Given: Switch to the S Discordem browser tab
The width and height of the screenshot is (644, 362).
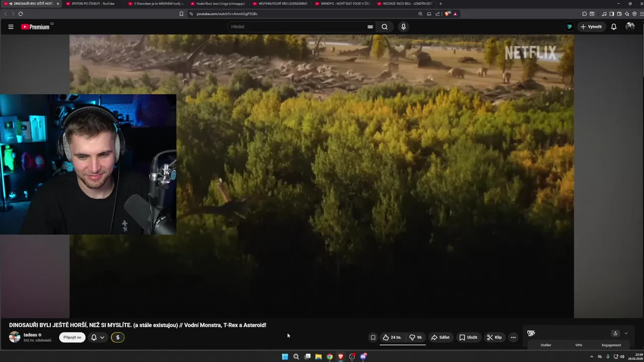Looking at the screenshot, I should point(156,4).
